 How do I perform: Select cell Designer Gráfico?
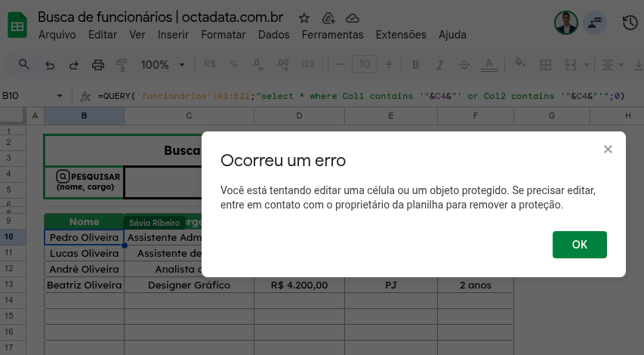(189, 285)
